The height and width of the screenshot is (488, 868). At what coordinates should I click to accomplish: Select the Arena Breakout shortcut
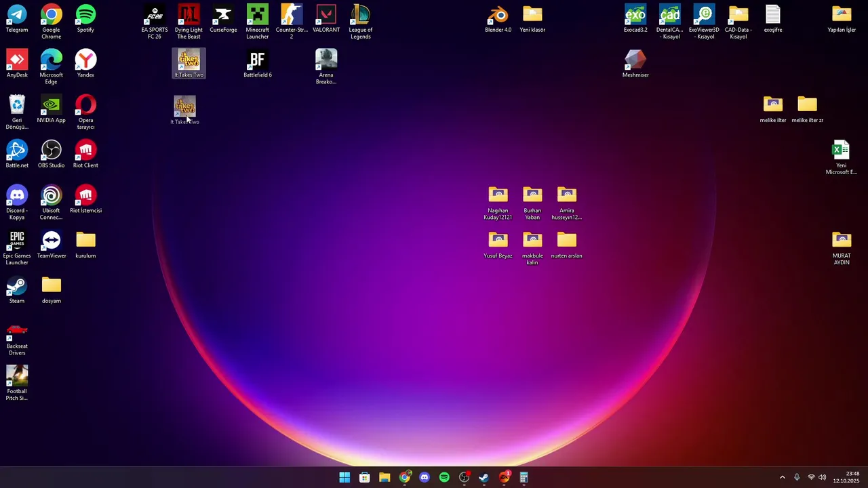click(x=326, y=67)
